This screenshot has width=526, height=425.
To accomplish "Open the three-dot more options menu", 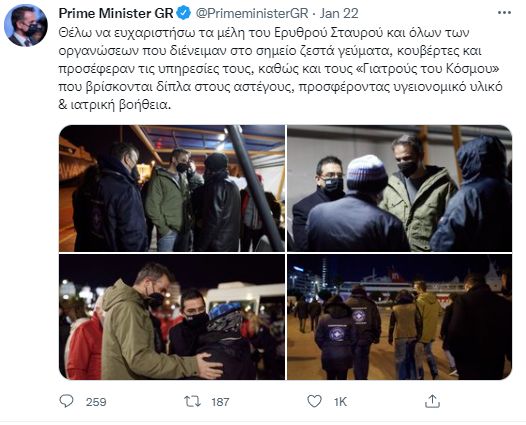I will [x=504, y=13].
